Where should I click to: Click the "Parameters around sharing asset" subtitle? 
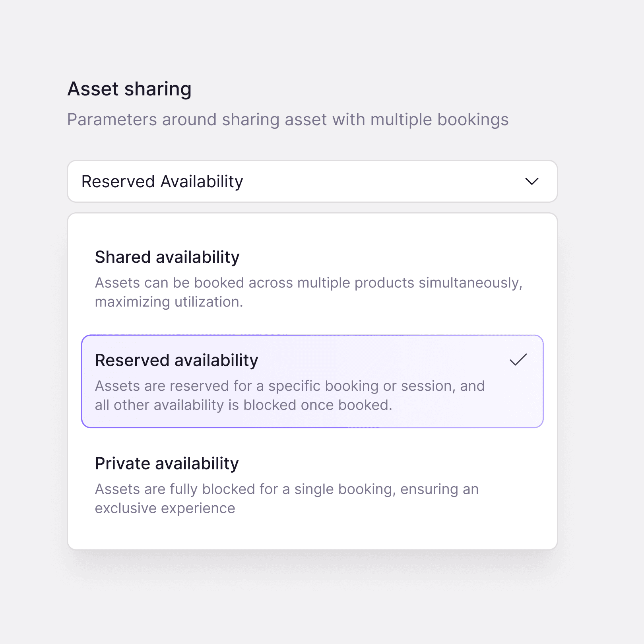click(x=287, y=120)
